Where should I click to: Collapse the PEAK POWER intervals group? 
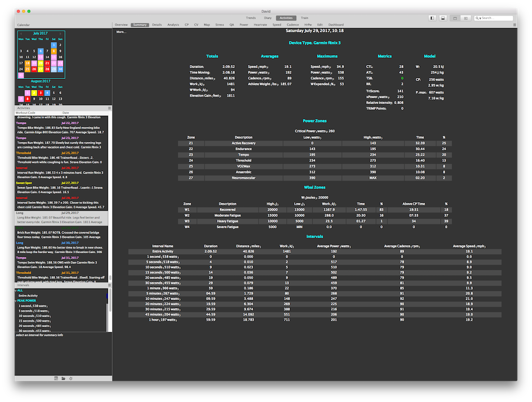(16, 301)
